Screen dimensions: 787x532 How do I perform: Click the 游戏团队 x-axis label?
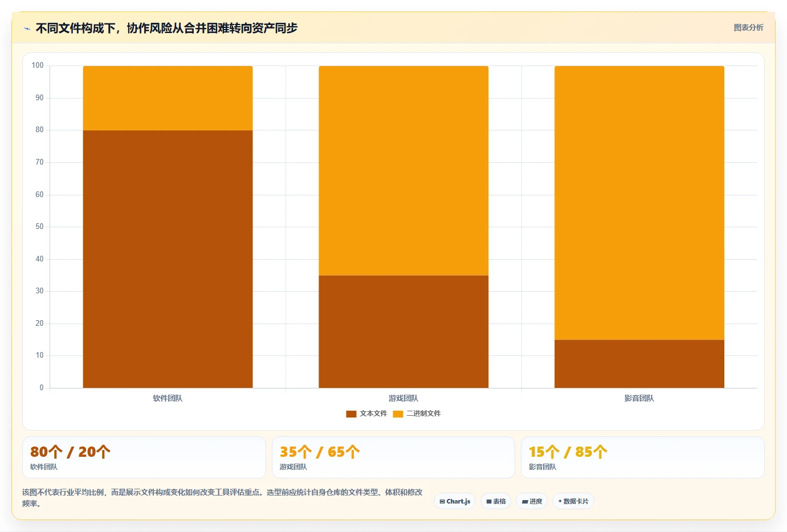(403, 398)
